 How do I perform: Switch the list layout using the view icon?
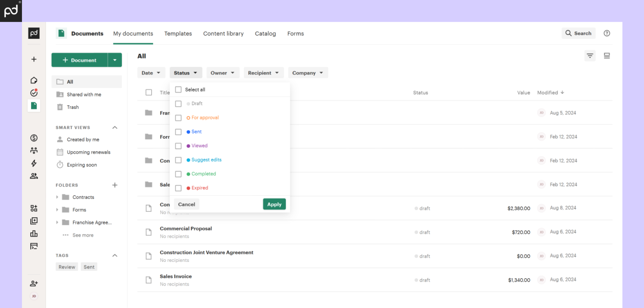coord(607,55)
